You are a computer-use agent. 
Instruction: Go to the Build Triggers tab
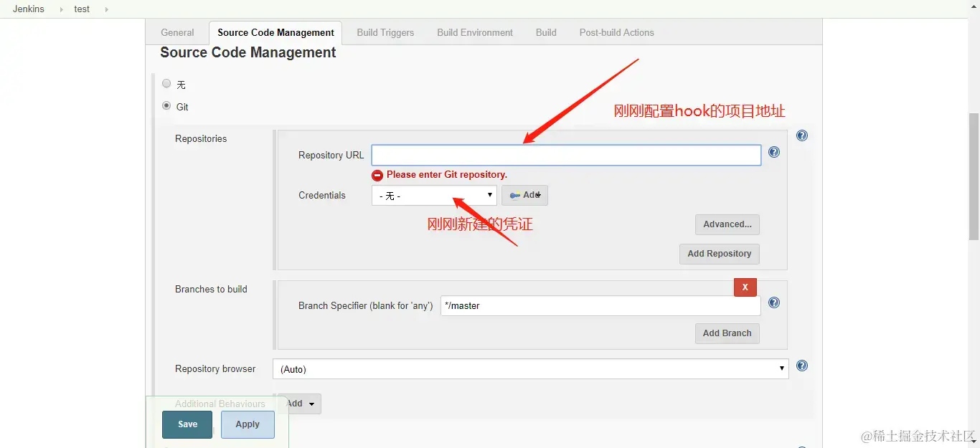385,32
